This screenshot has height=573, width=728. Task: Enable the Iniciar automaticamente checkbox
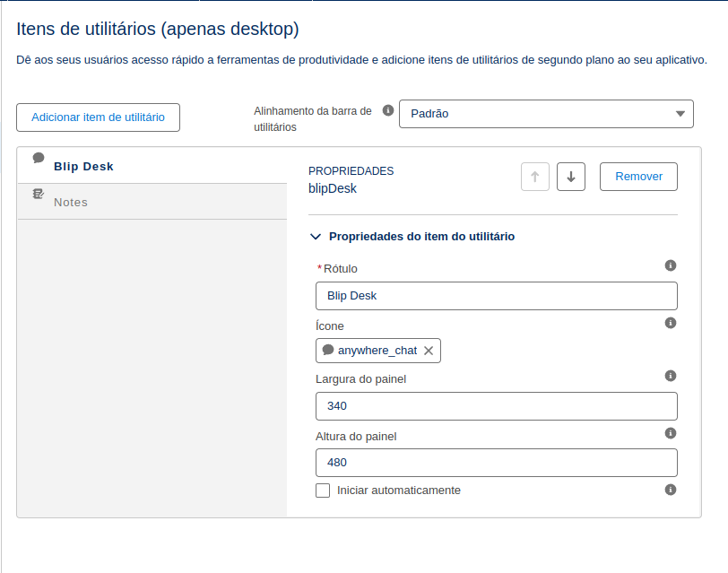pos(323,491)
